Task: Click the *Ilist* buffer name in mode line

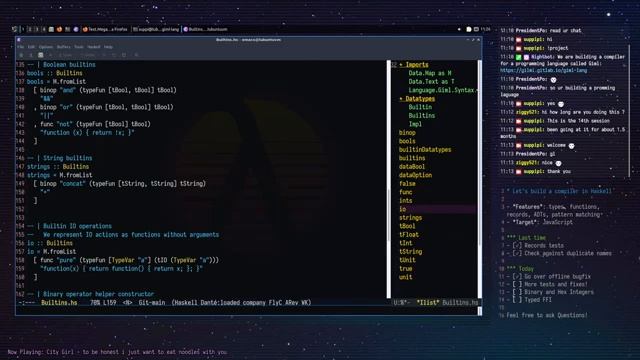Action: [428, 302]
